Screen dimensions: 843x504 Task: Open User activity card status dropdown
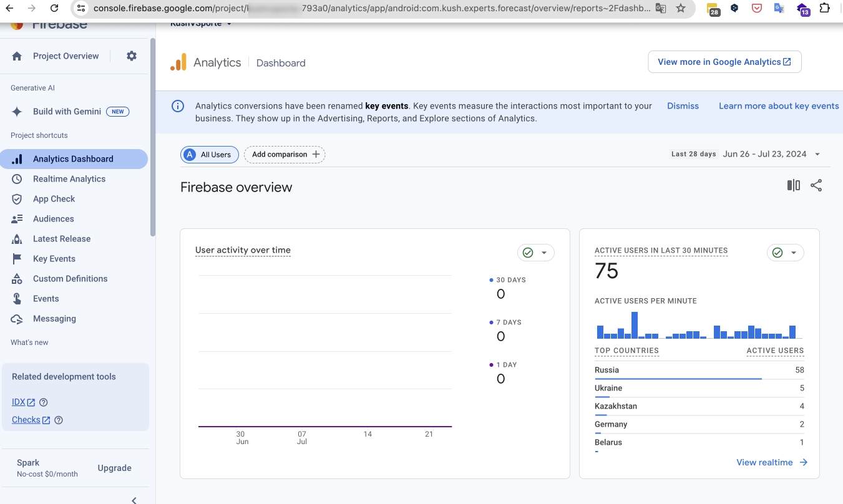coord(536,253)
